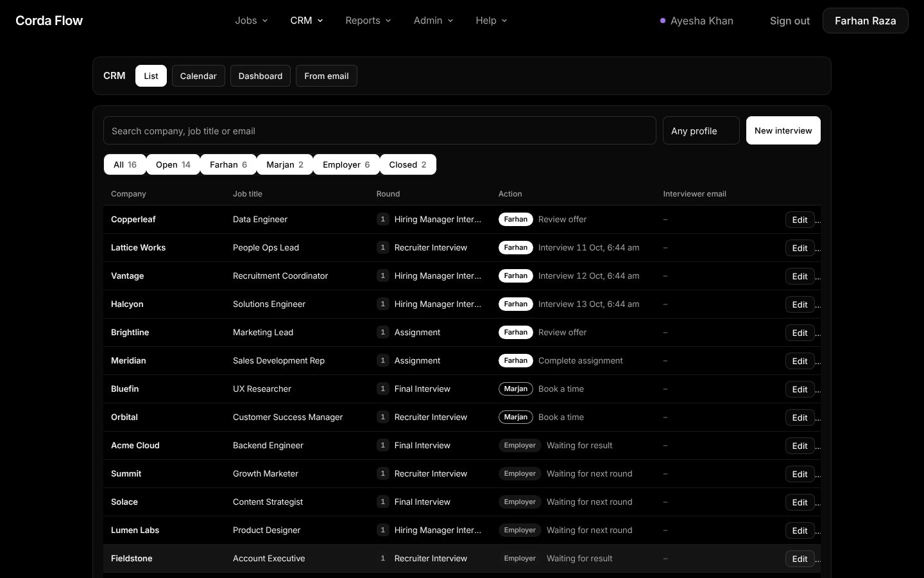Open the Reports dropdown
This screenshot has height=578, width=924.
coord(368,21)
